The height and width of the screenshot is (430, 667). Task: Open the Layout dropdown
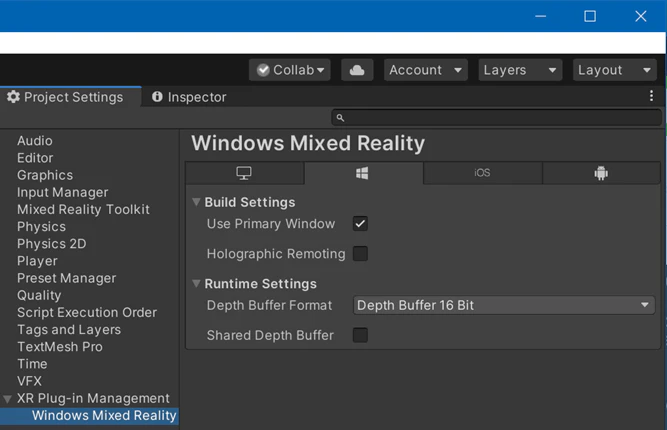pos(614,70)
